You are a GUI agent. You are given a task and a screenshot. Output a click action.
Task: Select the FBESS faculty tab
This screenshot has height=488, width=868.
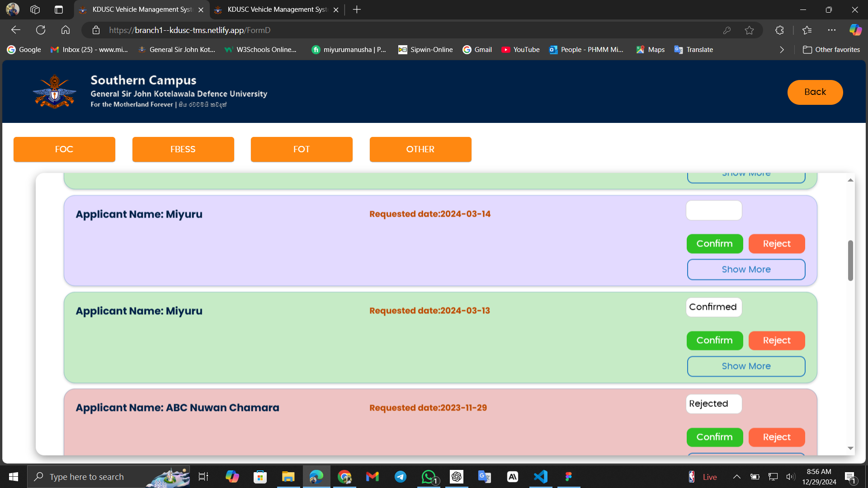coord(183,149)
